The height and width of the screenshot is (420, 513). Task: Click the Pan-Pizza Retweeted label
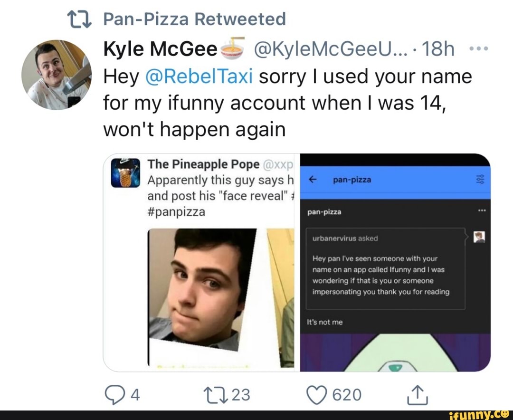pos(194,19)
